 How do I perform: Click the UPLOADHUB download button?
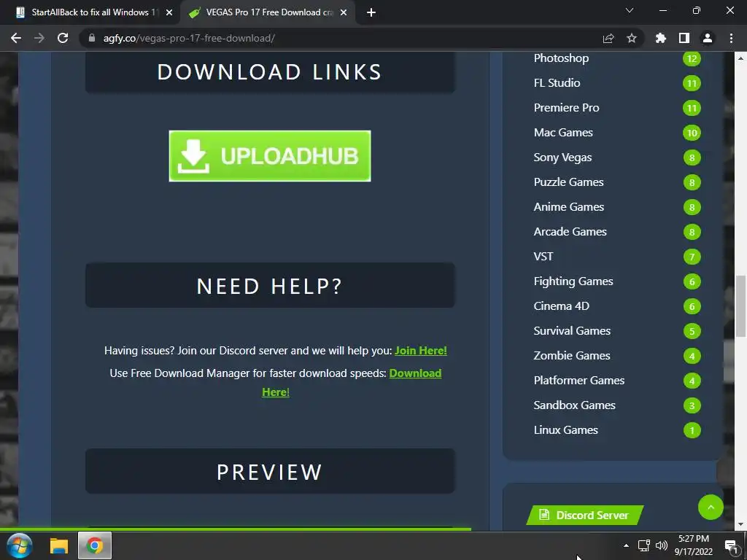(x=270, y=156)
